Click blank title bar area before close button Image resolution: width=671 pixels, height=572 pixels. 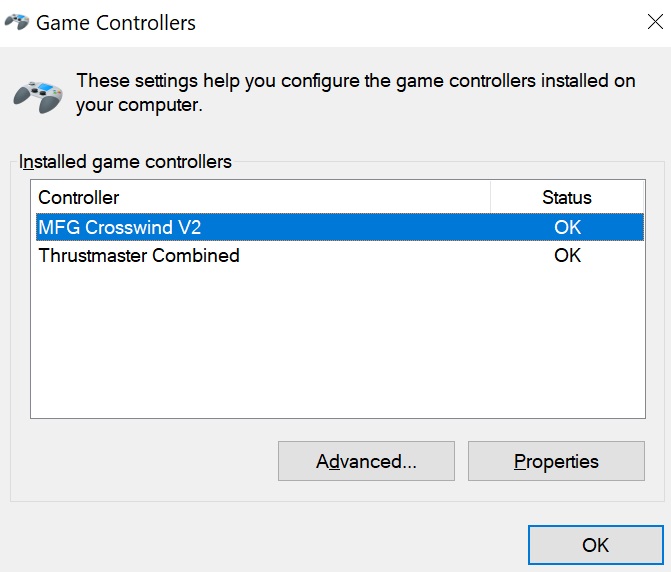tap(419, 22)
